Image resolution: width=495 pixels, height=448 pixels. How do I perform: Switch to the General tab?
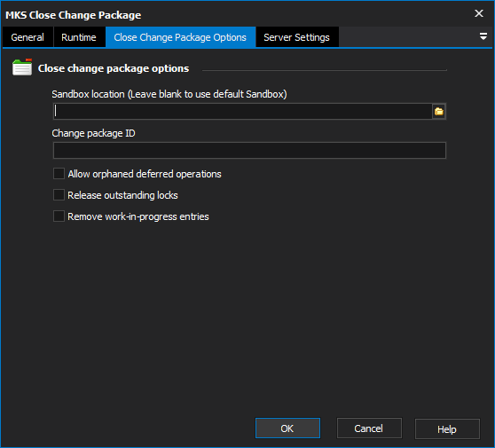[x=27, y=37]
